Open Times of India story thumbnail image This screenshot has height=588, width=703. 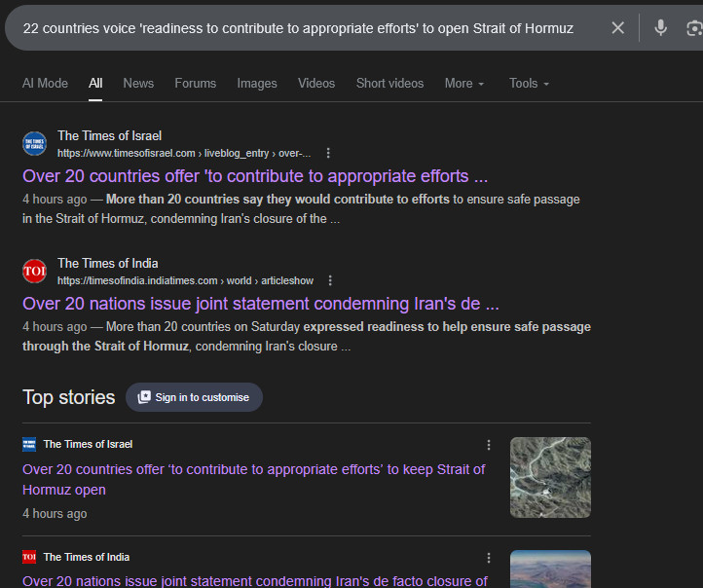pos(550,570)
